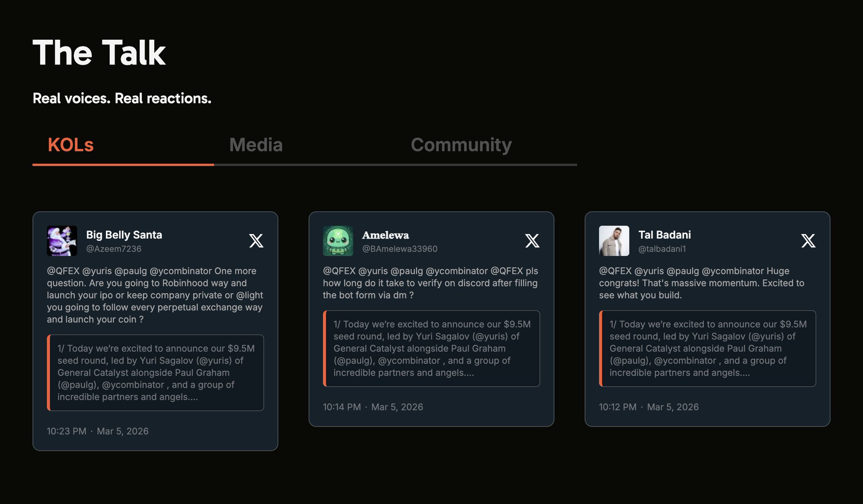Open the @talbadani1 handle link
The image size is (863, 504).
pyautogui.click(x=662, y=249)
